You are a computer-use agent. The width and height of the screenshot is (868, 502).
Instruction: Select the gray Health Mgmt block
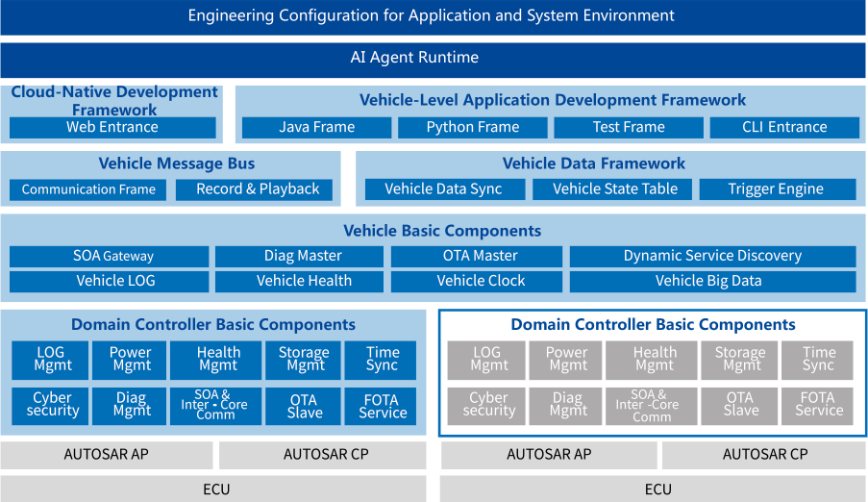coord(652,361)
